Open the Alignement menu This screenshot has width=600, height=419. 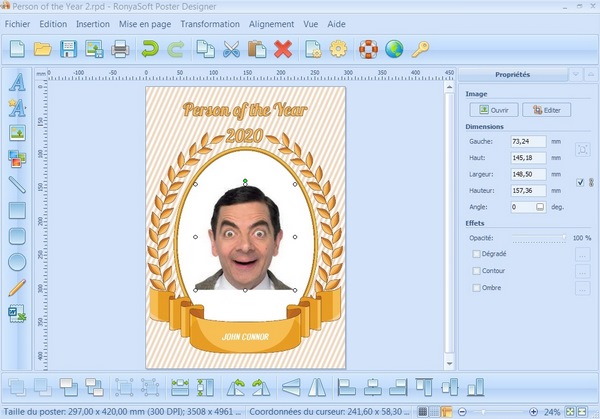click(272, 24)
